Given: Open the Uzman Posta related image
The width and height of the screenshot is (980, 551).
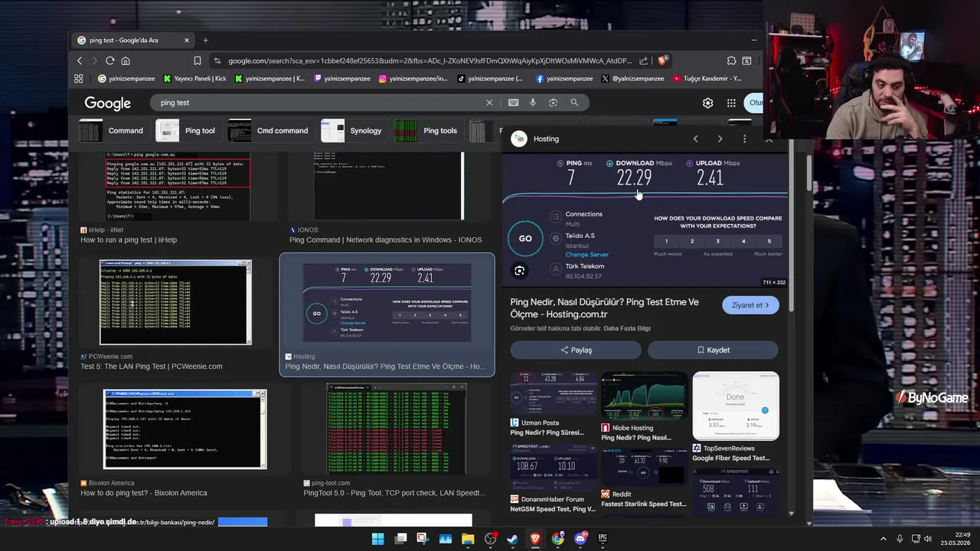Looking at the screenshot, I should click(554, 393).
